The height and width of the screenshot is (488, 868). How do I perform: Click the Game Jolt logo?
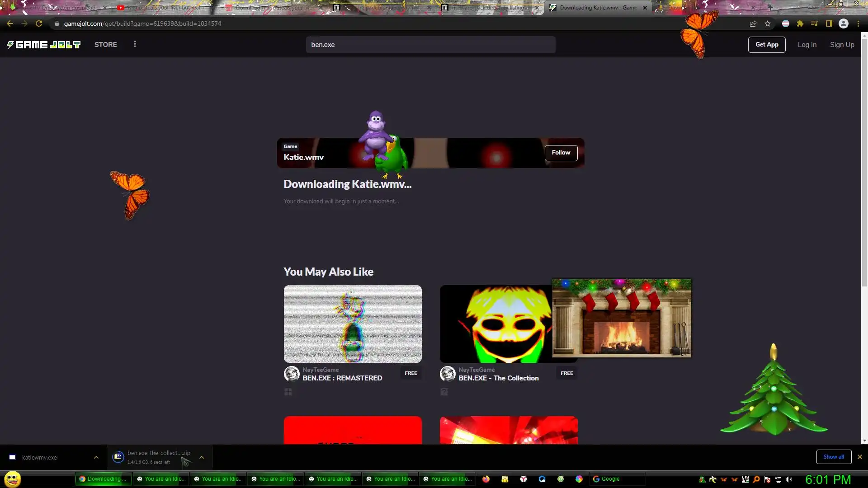point(43,44)
